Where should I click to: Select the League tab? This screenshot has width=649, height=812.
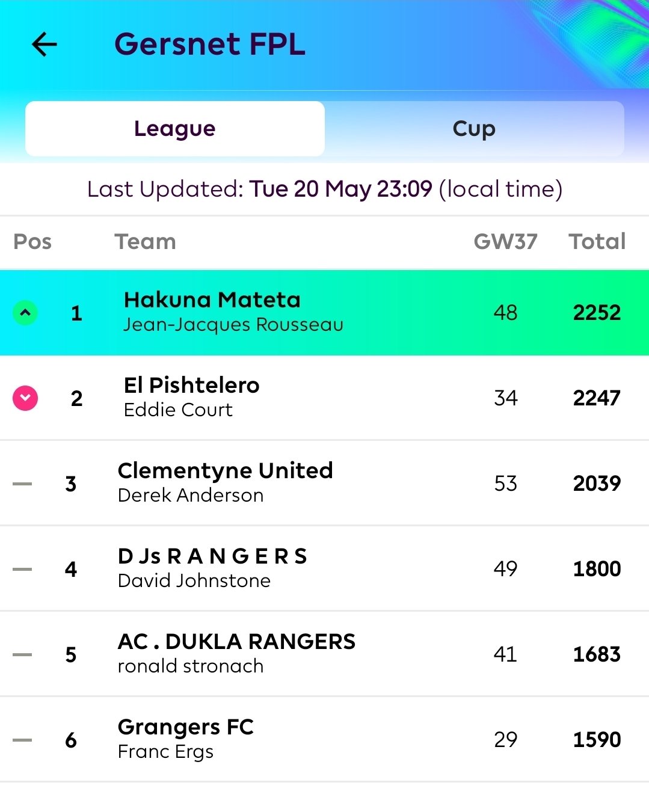point(175,129)
